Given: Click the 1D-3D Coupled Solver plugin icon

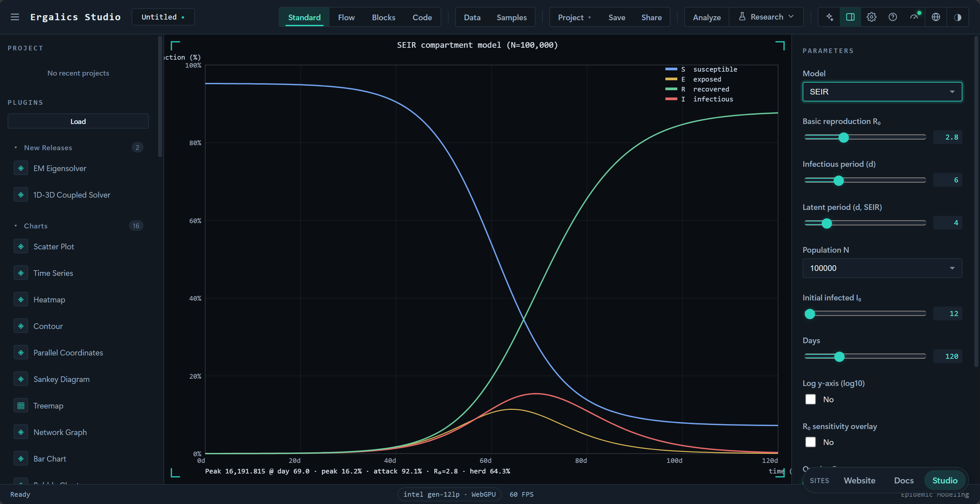Looking at the screenshot, I should tap(21, 195).
